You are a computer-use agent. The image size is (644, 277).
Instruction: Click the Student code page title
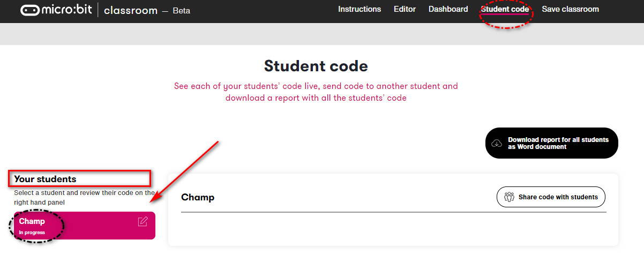316,66
